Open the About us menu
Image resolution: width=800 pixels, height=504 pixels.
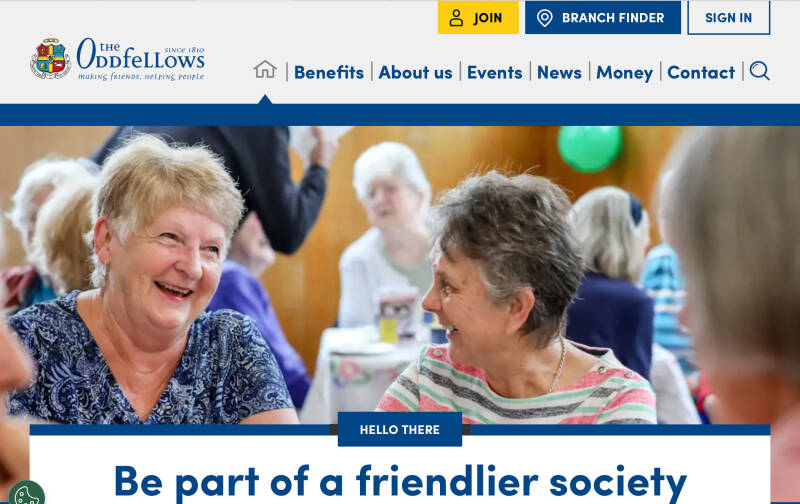pos(415,72)
